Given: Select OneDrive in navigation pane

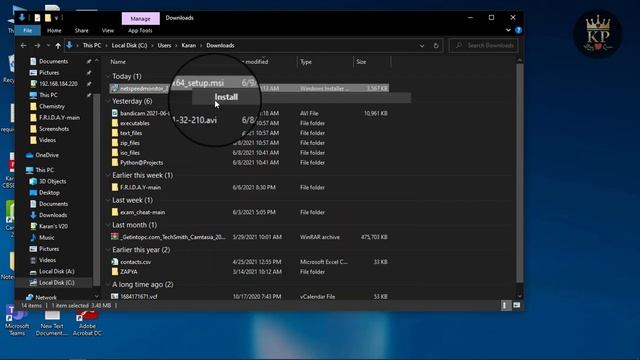Looking at the screenshot, I should click(47, 155).
